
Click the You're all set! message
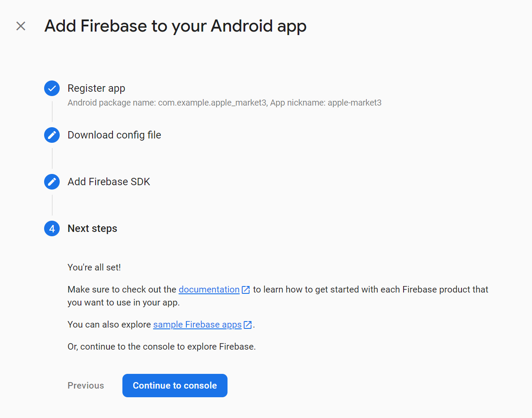click(x=94, y=267)
